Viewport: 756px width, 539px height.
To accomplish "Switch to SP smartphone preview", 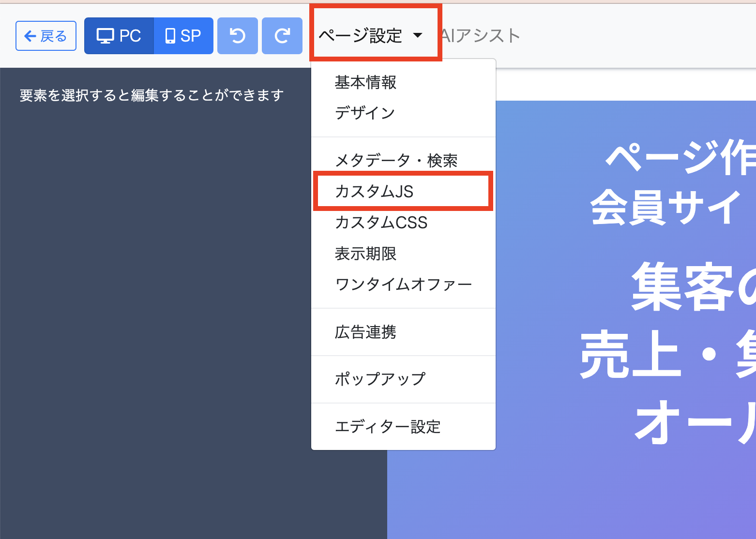I will pos(183,36).
